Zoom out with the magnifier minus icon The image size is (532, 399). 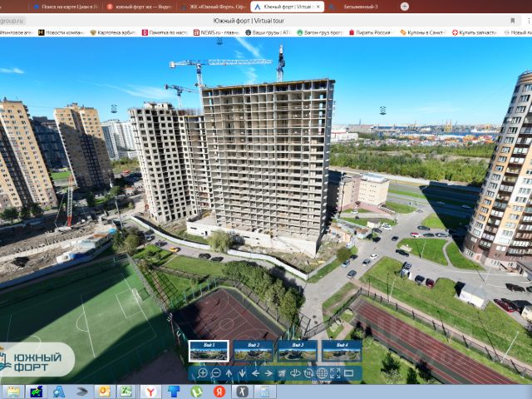[x=215, y=373]
